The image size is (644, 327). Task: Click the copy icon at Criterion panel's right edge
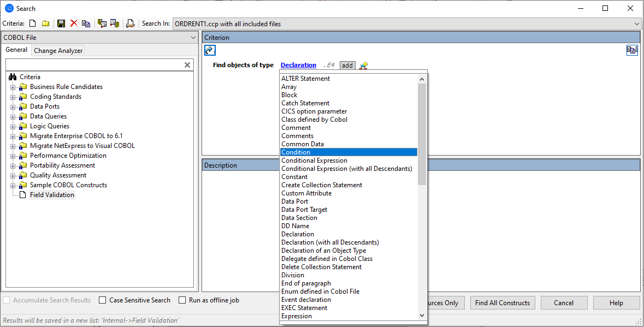pyautogui.click(x=632, y=50)
